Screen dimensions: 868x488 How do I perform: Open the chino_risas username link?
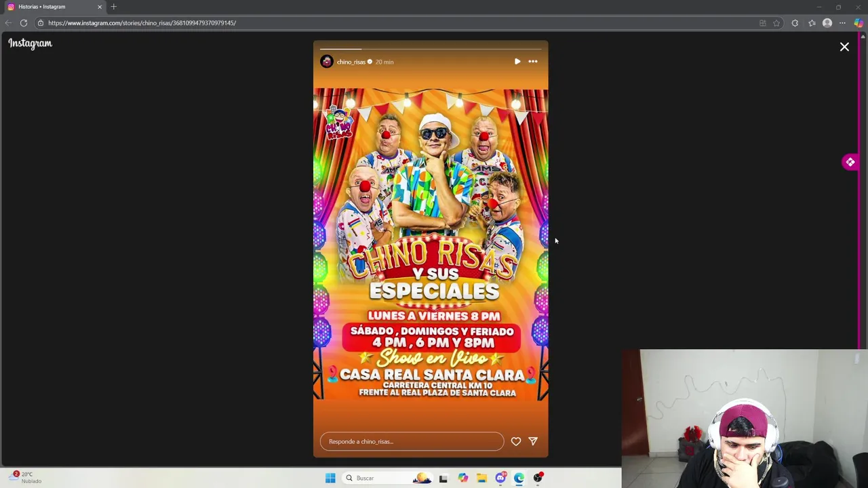(351, 62)
